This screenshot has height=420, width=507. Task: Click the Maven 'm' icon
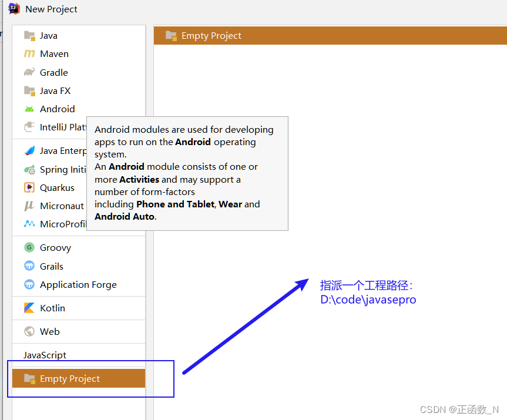coord(29,53)
